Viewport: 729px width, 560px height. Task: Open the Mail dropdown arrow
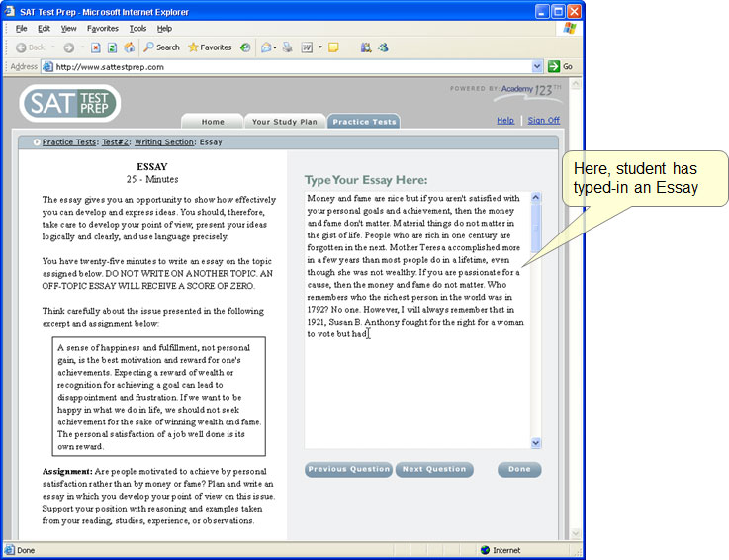(275, 47)
